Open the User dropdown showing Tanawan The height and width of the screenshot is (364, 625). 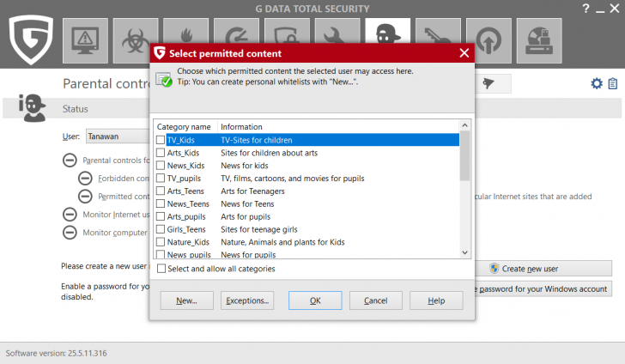tap(118, 136)
